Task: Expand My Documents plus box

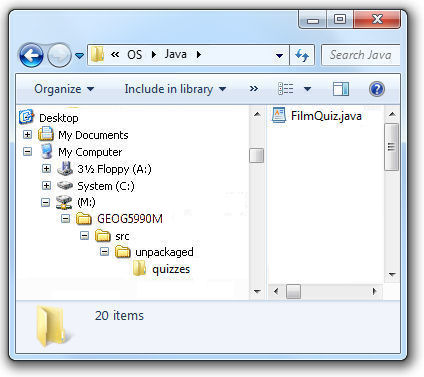Action: point(27,134)
